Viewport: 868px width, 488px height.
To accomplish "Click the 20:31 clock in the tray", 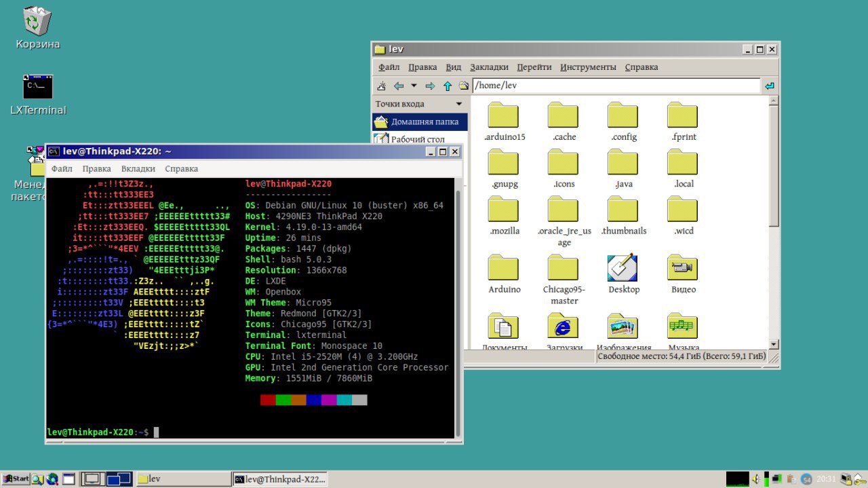I will click(x=826, y=479).
